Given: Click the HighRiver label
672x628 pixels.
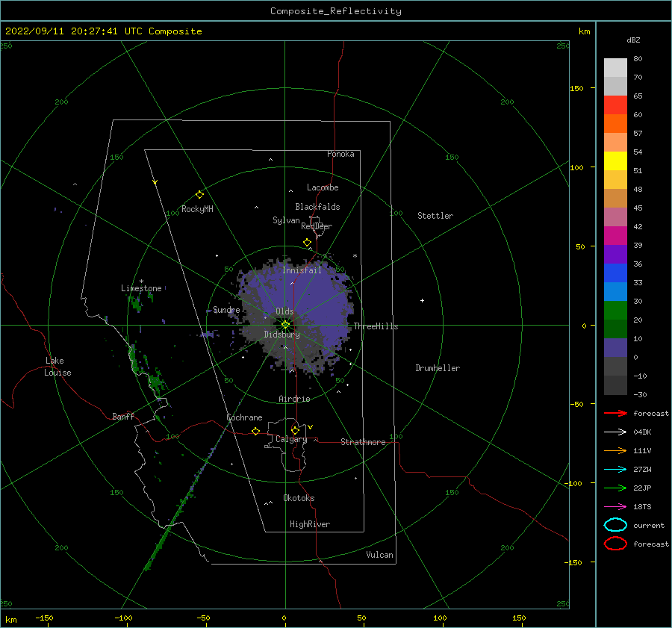Looking at the screenshot, I should tap(310, 524).
